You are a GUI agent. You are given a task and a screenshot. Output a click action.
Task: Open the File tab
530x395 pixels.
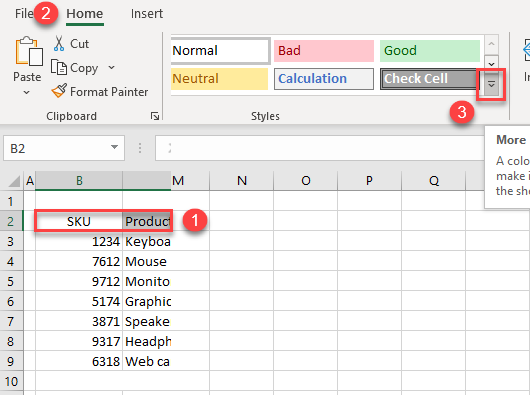click(x=24, y=14)
